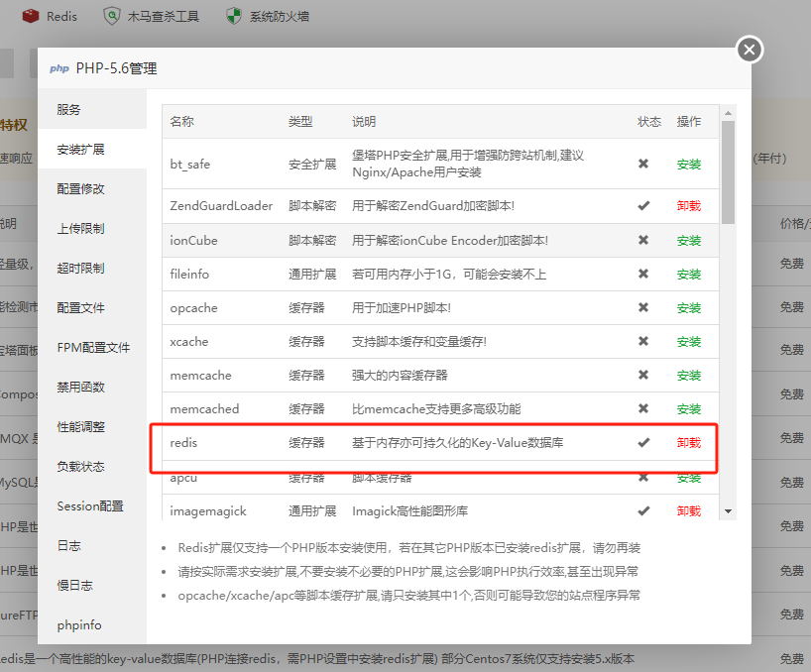This screenshot has width=811, height=672.
Task: Click the 名称 column header
Action: (182, 122)
